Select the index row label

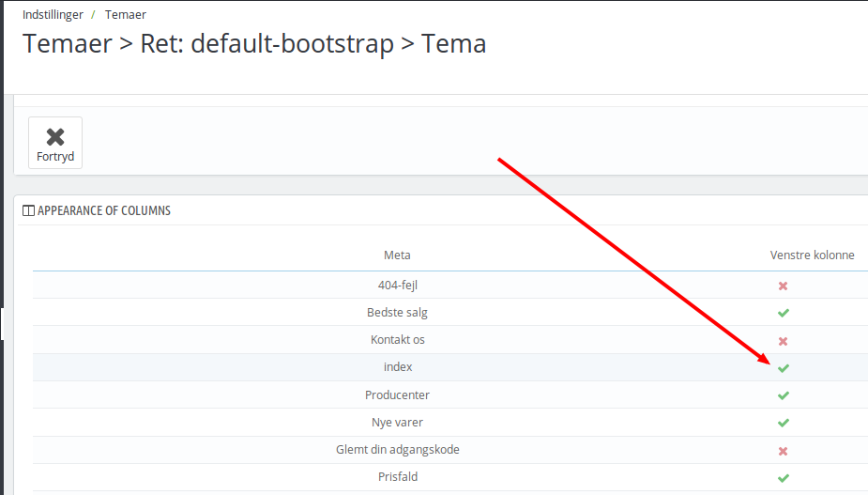point(398,367)
